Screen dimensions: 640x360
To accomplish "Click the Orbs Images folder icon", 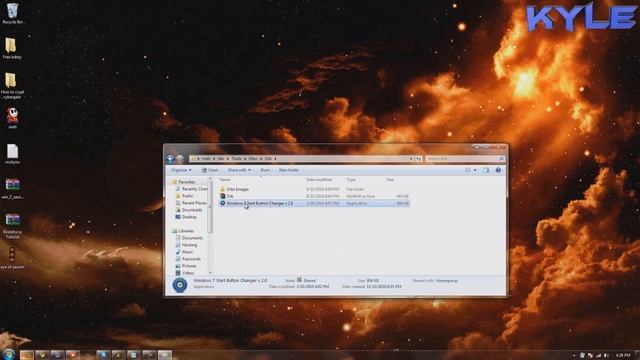I will 222,189.
